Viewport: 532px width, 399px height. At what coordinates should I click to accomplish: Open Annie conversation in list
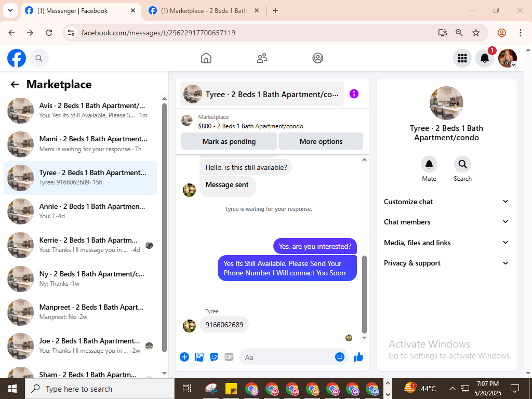[x=80, y=211]
